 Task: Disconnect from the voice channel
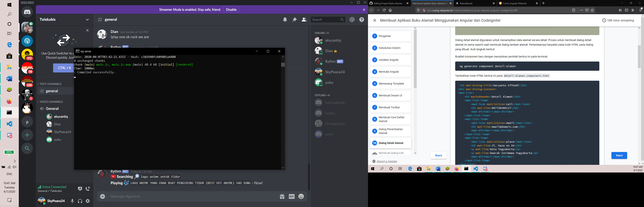pyautogui.click(x=88, y=189)
